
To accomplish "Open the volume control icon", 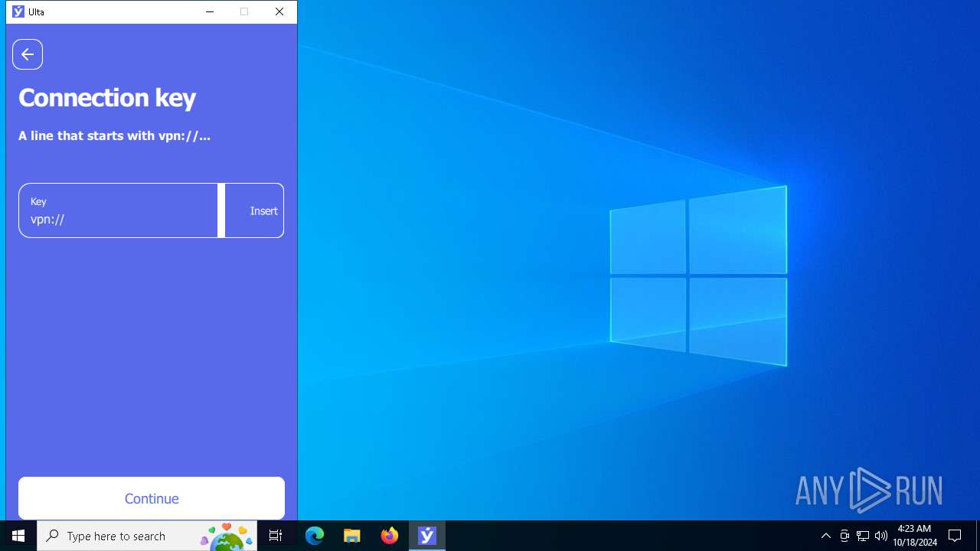I will (881, 536).
